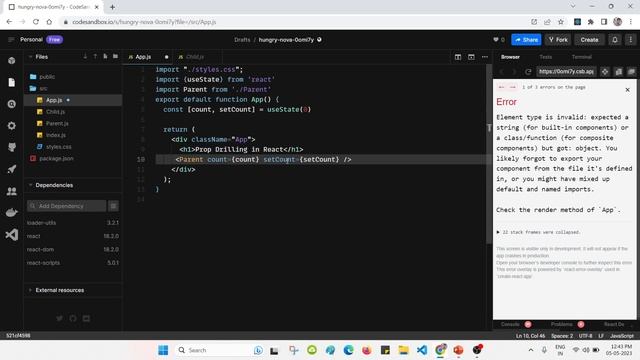Click the Share button

(526, 40)
